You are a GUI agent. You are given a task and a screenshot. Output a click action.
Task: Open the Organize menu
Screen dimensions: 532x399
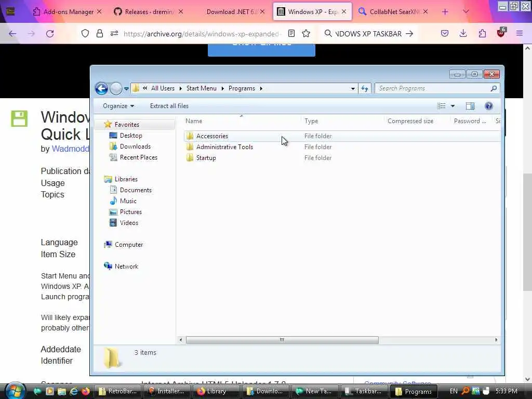118,106
